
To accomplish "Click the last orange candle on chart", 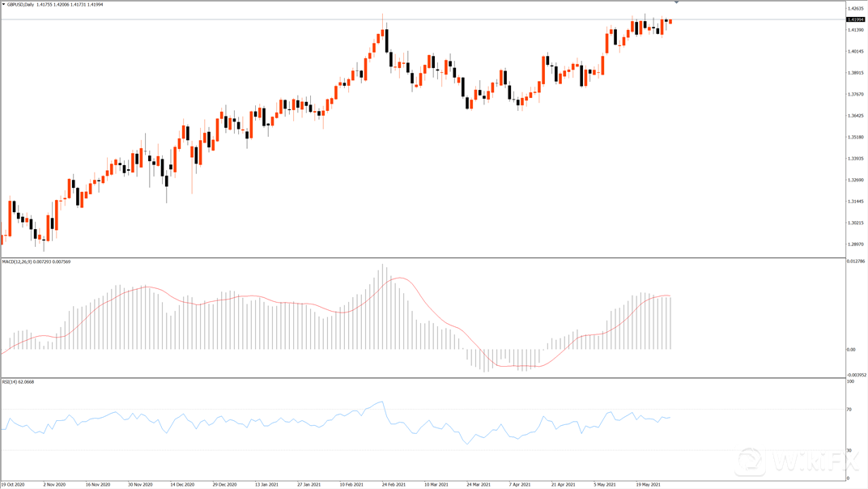I will 670,21.
